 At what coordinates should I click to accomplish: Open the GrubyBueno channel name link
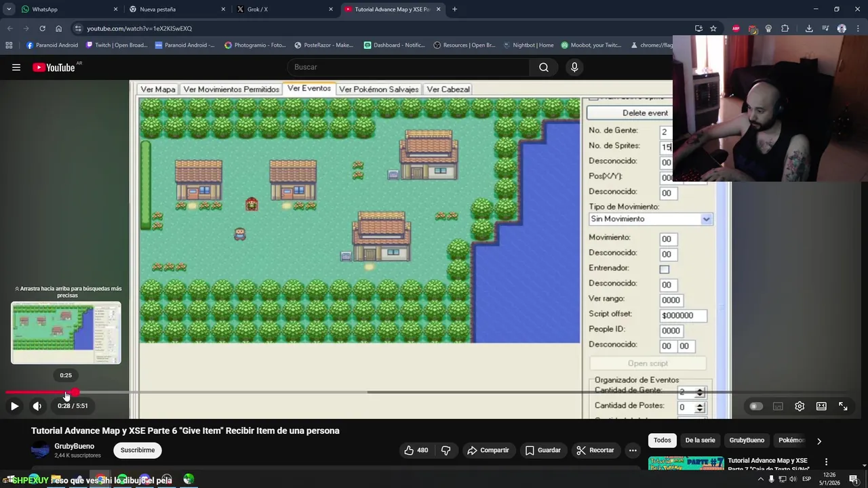pyautogui.click(x=74, y=446)
